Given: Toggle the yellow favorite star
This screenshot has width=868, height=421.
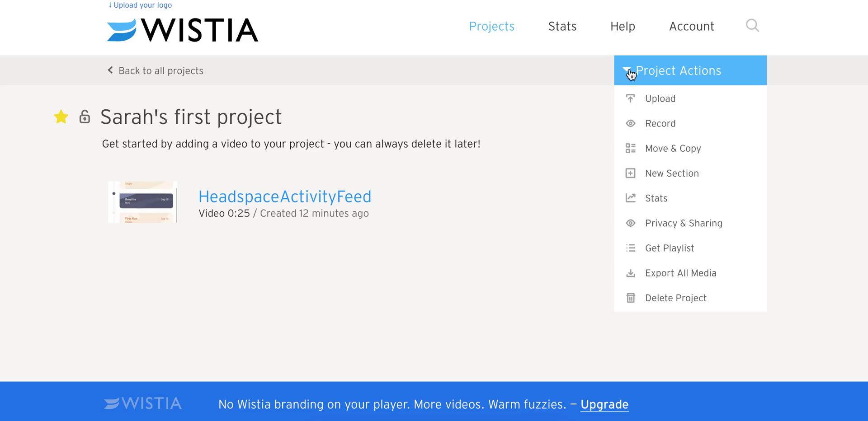Looking at the screenshot, I should click(61, 117).
